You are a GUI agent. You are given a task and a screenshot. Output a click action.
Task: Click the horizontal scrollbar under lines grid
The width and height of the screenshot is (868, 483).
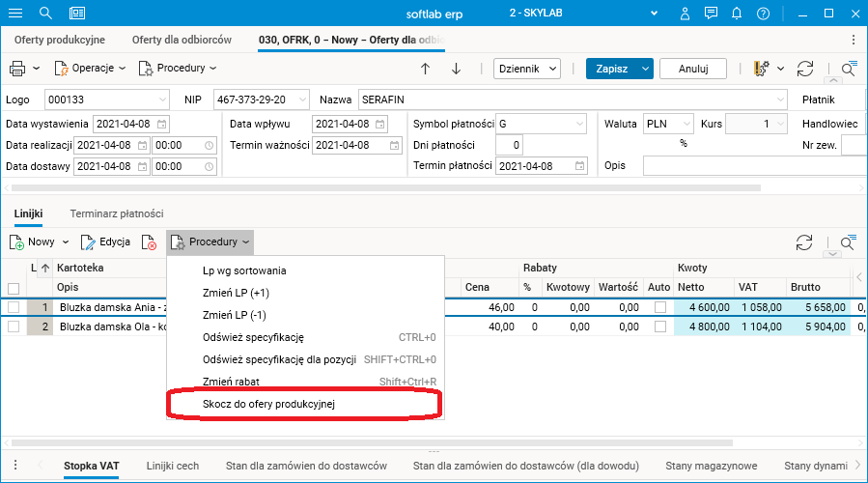coord(372,443)
